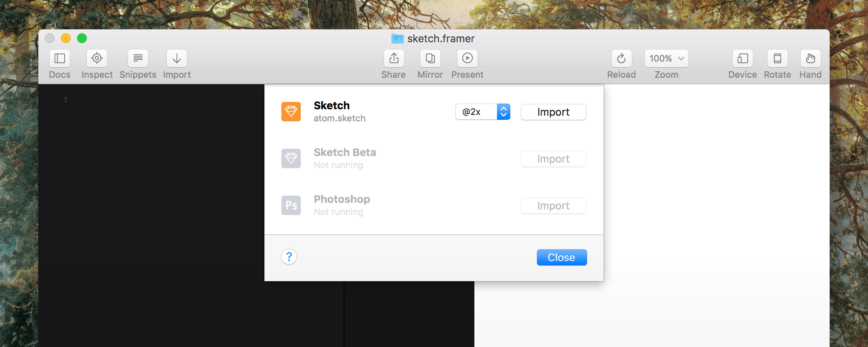Start Present mode
This screenshot has height=347, width=868.
coord(467,58)
